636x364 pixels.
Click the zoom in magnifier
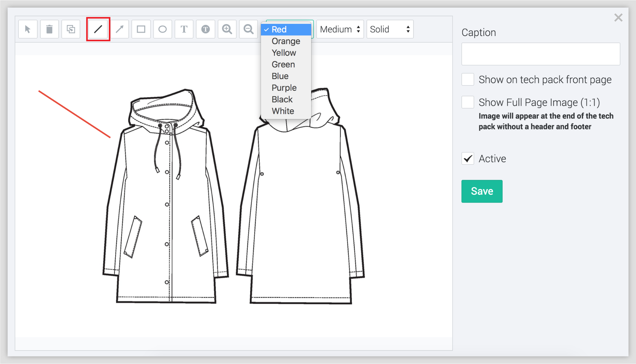pyautogui.click(x=227, y=29)
